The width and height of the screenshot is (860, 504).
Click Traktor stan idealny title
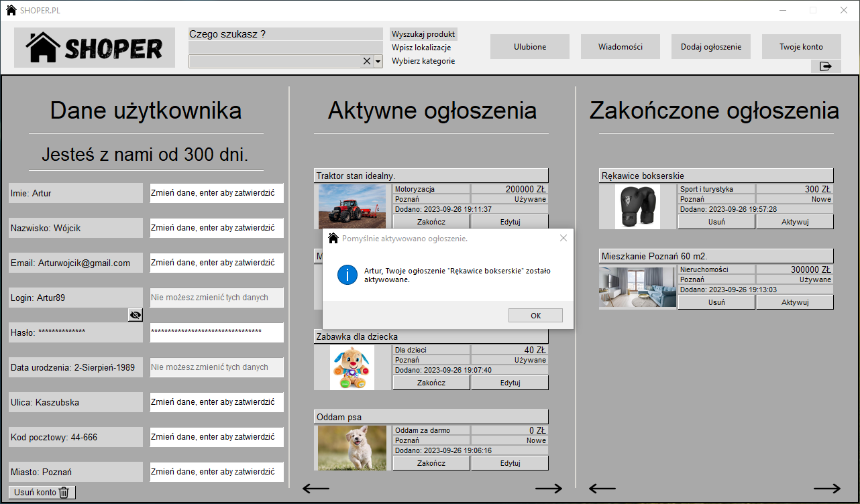tap(431, 176)
